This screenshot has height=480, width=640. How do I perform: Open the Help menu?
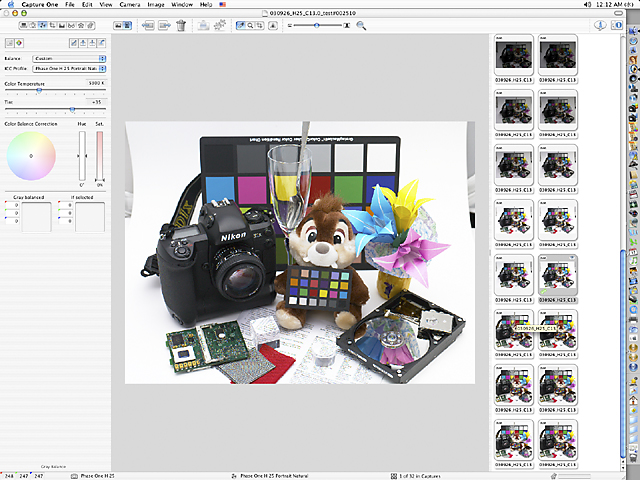(206, 4)
